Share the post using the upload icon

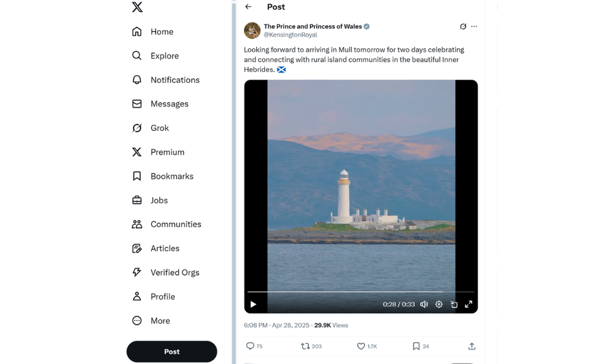tap(472, 346)
